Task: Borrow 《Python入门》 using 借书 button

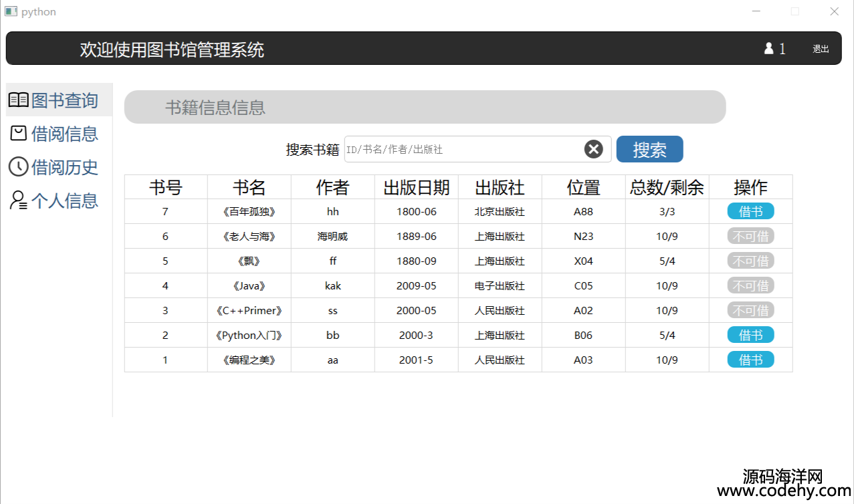Action: 750,335
